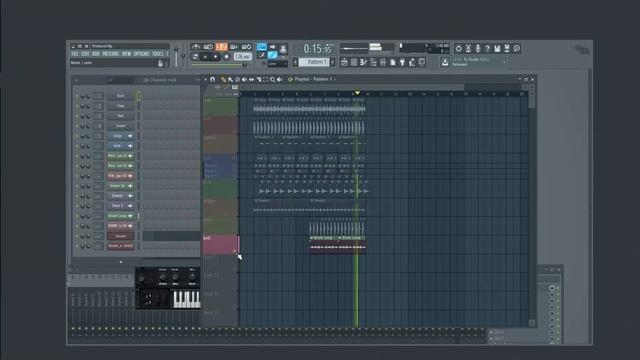Open the Pattern 1 selector dropdown
This screenshot has height=360, width=640.
[314, 62]
